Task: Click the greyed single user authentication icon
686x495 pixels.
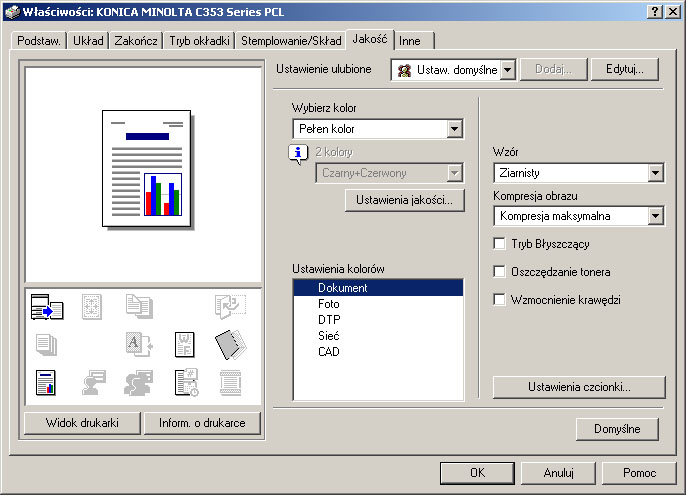Action: (94, 383)
